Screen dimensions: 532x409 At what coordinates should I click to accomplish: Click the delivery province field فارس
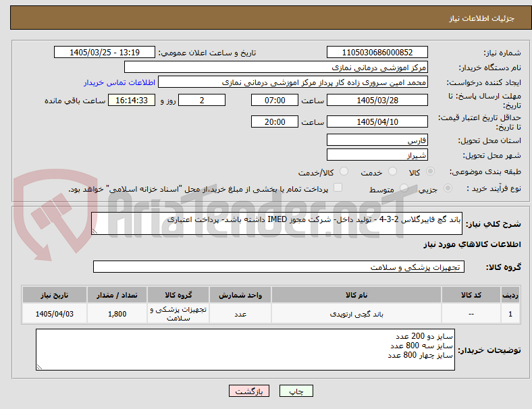pos(377,140)
